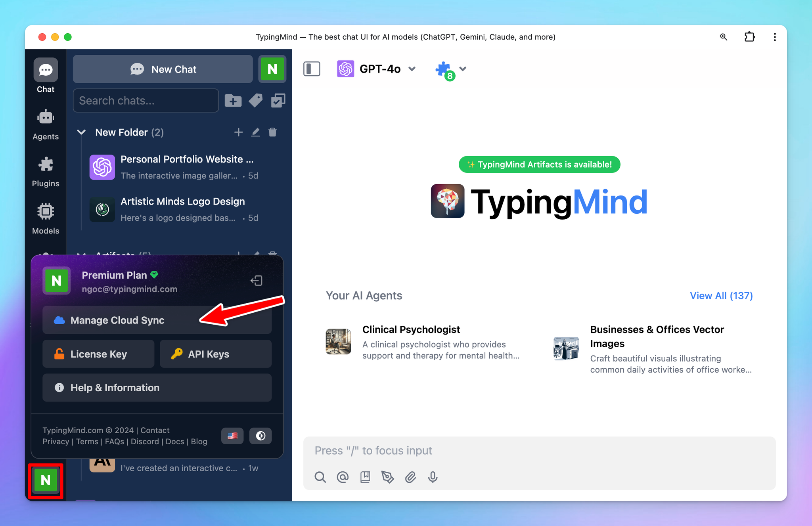Focus the message input box

539,451
